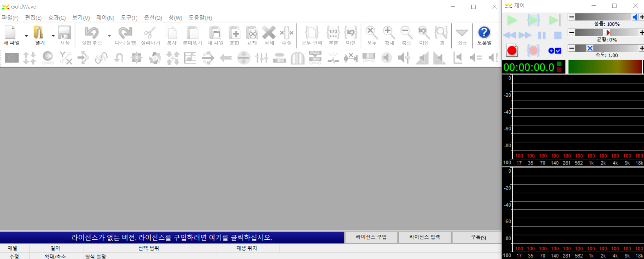Screen dimensions: 644x259
Task: Click the plus button on 균형 slider
Action: pos(641,32)
